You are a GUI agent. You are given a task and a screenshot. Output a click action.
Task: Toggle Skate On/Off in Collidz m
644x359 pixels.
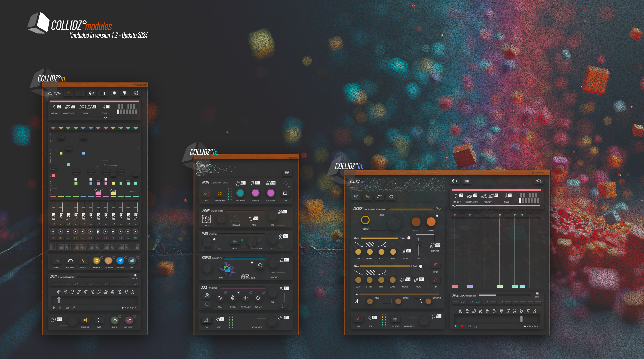[x=135, y=275]
